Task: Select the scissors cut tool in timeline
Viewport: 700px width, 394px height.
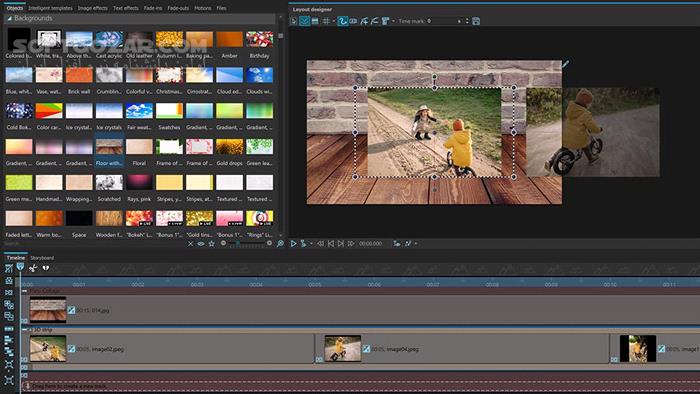Action: pyautogui.click(x=33, y=268)
